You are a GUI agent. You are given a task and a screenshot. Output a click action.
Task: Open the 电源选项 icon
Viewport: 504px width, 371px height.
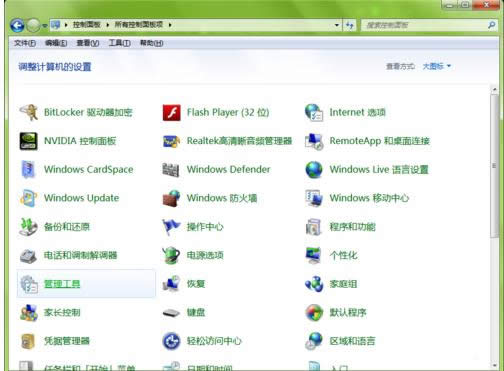[x=171, y=255]
